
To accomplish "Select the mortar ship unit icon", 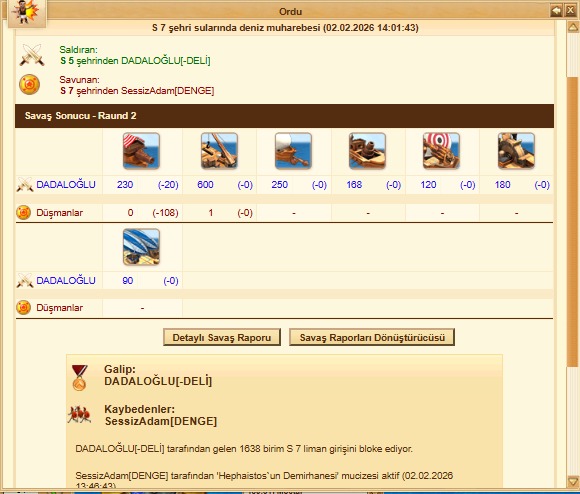I will point(367,151).
